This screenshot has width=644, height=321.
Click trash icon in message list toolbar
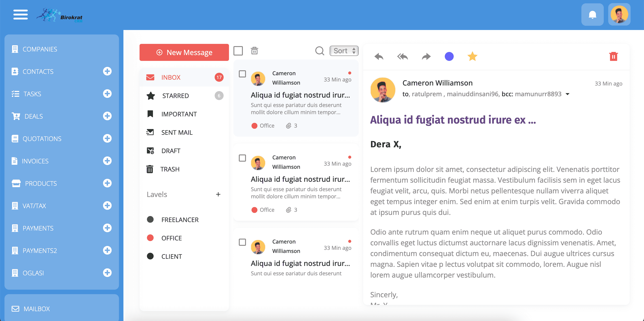pyautogui.click(x=254, y=51)
